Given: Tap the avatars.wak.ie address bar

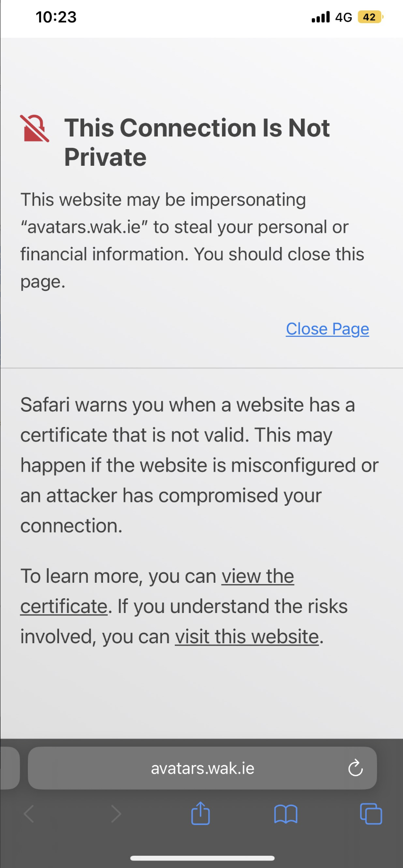Looking at the screenshot, I should click(202, 768).
